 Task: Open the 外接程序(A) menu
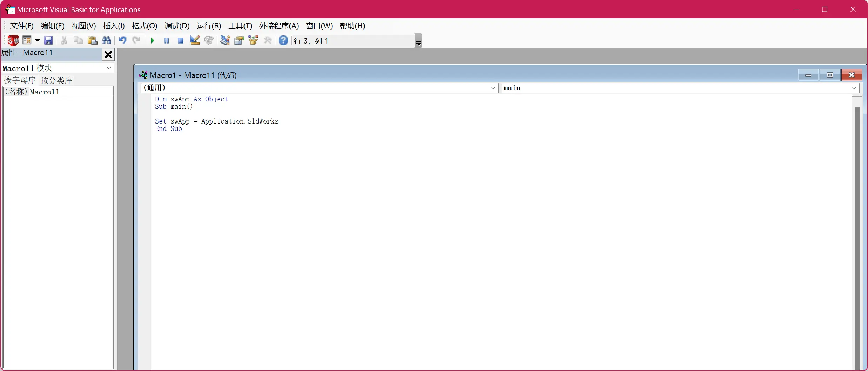tap(279, 26)
